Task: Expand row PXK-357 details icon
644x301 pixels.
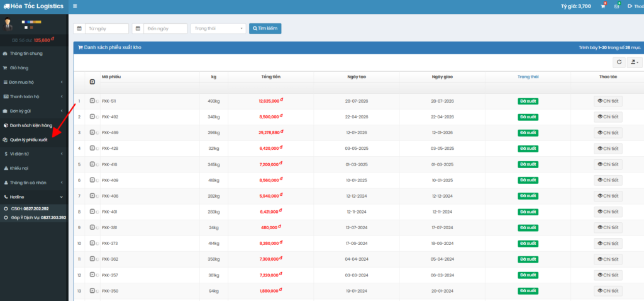Action: [92, 275]
